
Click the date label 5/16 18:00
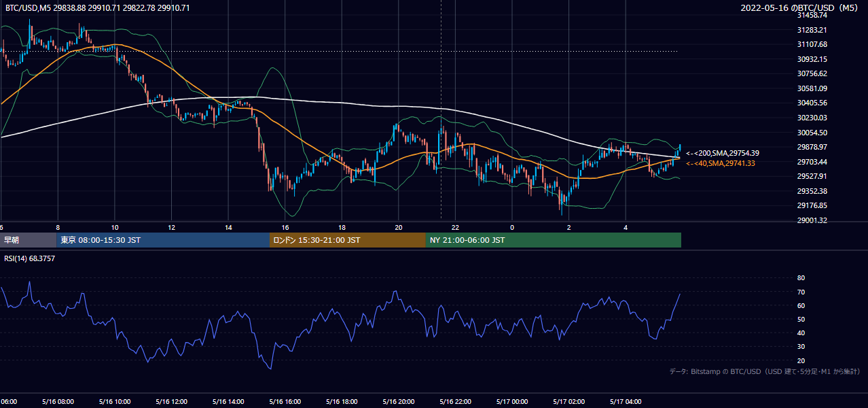tap(342, 401)
